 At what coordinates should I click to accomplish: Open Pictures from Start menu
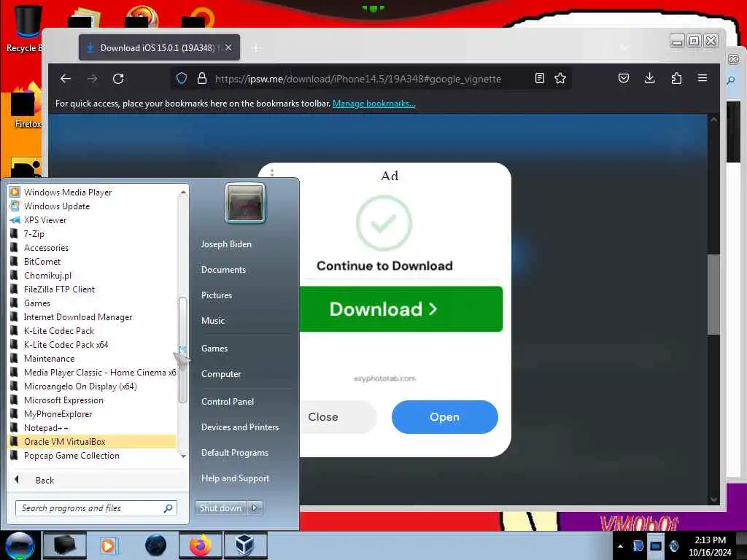point(217,295)
